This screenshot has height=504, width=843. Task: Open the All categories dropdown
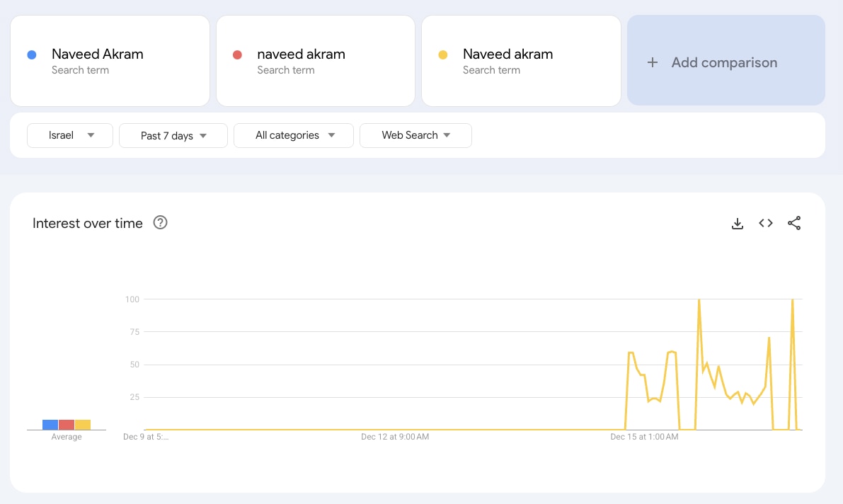click(293, 135)
